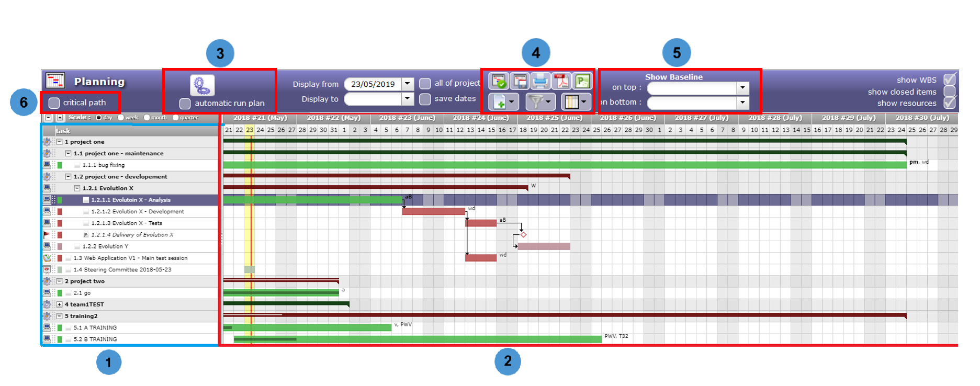The image size is (980, 386).
Task: Open the baseline on bottom dropdown
Action: 743,103
